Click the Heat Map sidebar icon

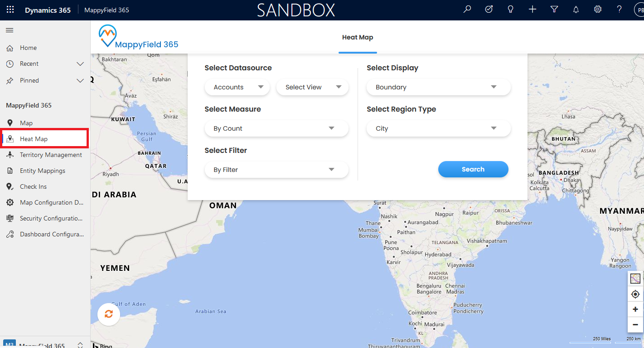[10, 139]
